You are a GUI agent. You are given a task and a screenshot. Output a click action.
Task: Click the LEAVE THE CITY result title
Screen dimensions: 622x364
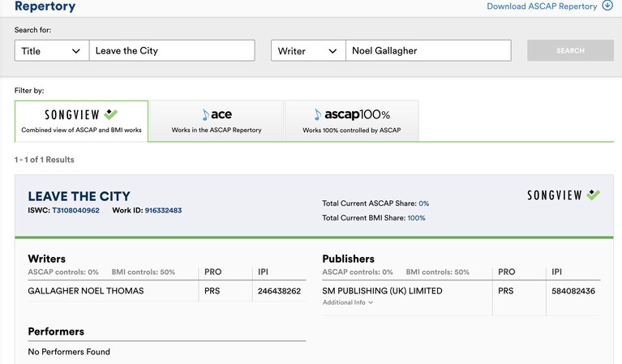click(x=79, y=196)
